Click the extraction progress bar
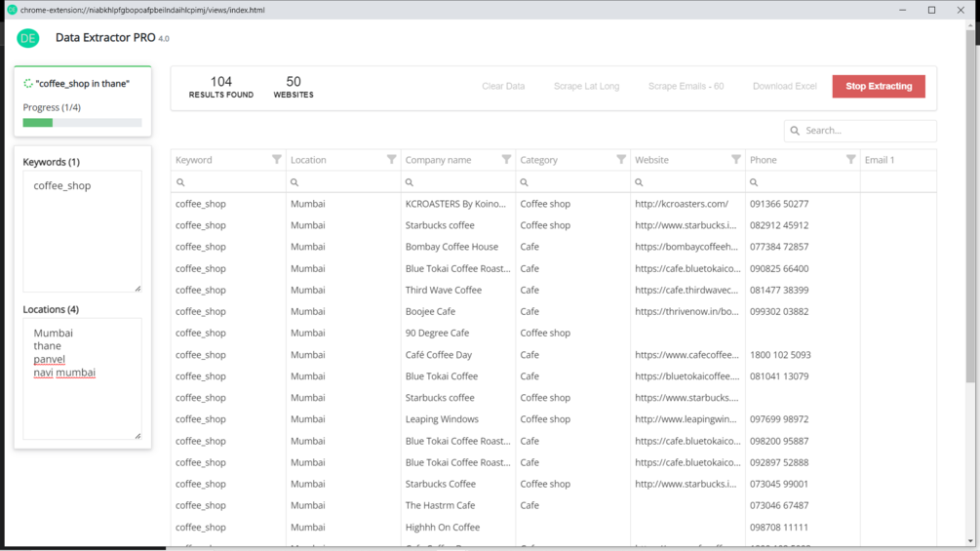Screen dimensions: 980x551 pos(82,123)
